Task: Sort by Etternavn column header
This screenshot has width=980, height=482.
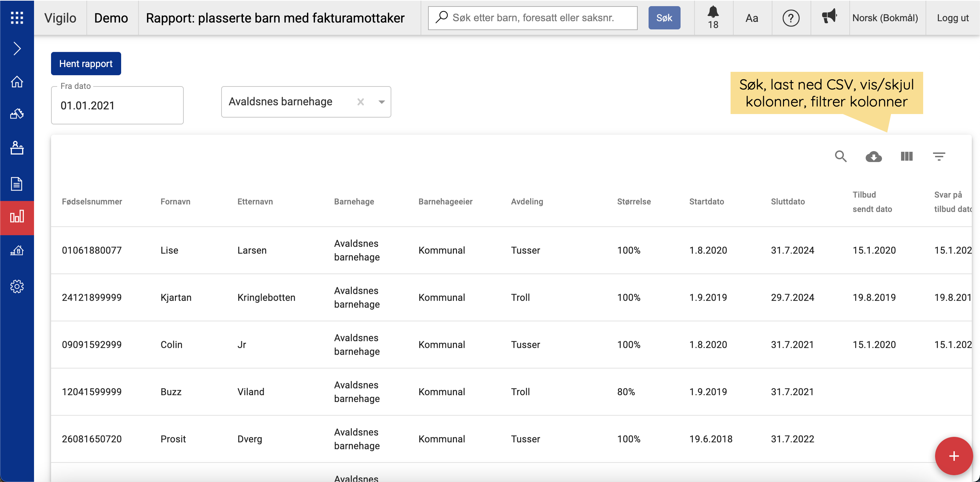Action: tap(255, 202)
